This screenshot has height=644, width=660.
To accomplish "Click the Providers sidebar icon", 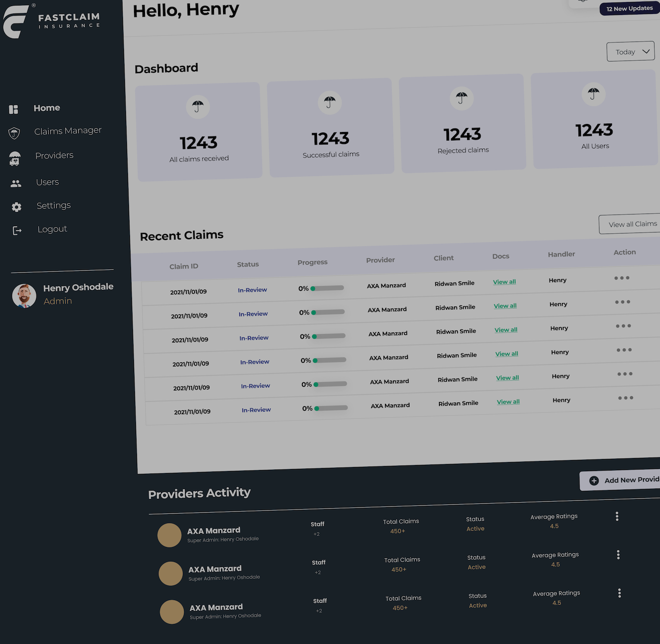I will click(15, 159).
